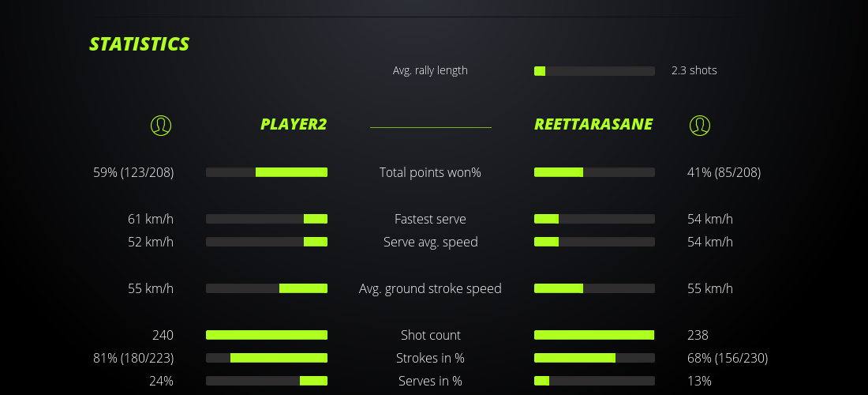
Task: Click PLAYER2's Serve avg. speed bar
Action: (267, 242)
